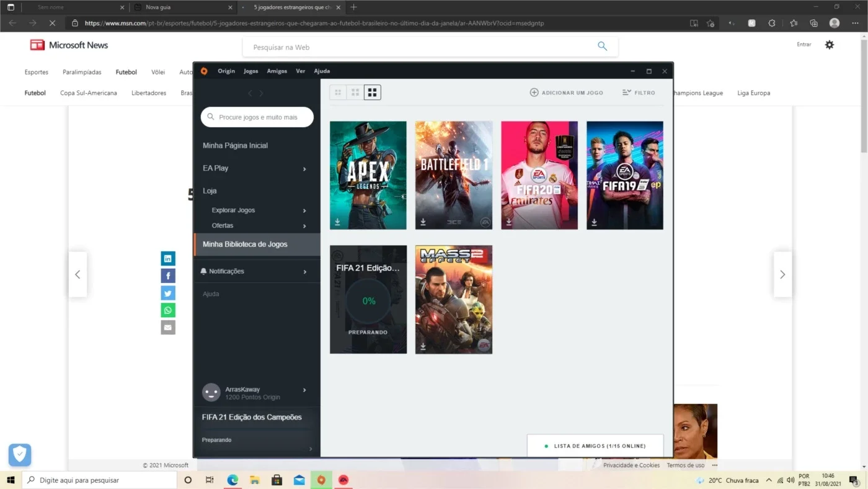Open the Ajuda menu in Origin

[x=322, y=71]
